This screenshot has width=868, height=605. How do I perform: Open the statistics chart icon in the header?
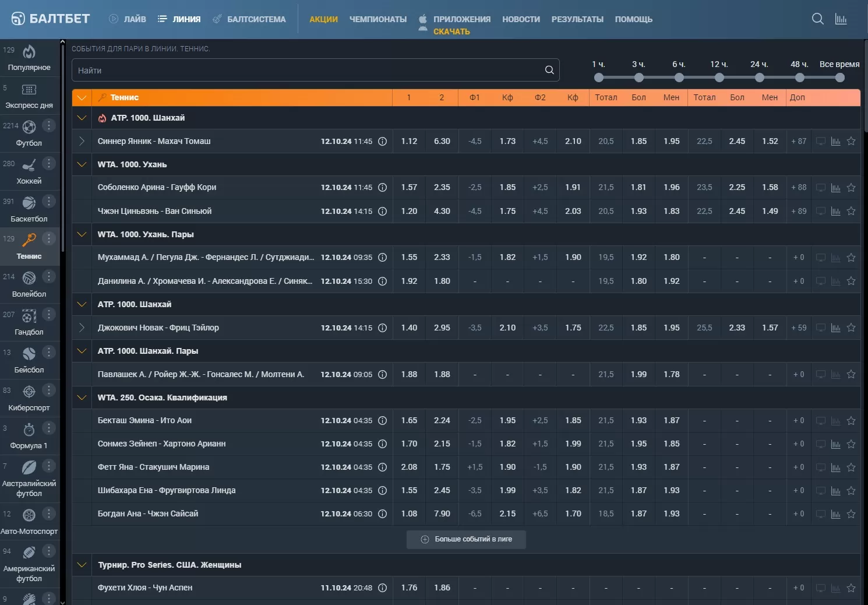841,19
